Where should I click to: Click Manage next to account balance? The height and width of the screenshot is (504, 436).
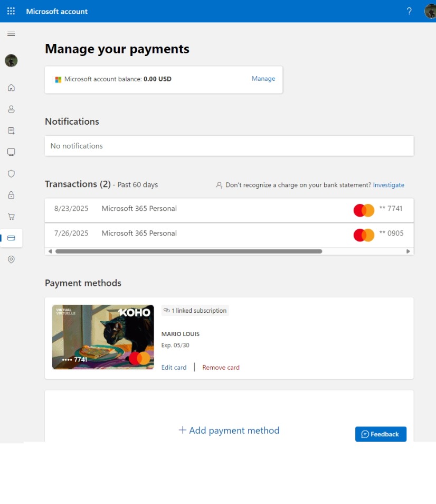click(263, 78)
